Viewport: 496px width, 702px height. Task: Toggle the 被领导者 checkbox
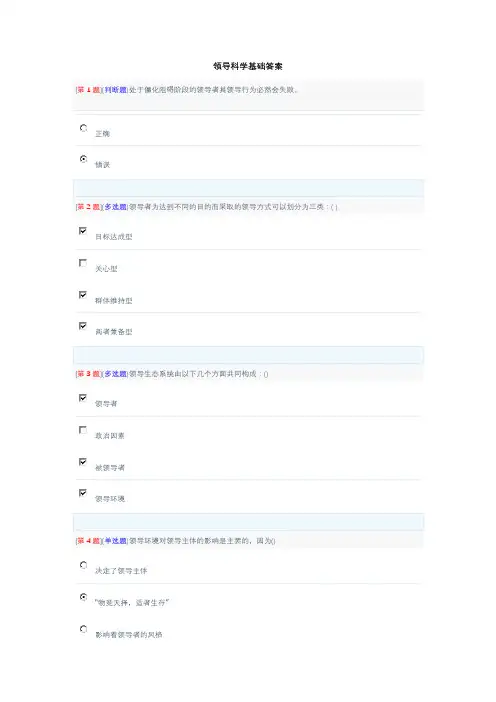click(x=83, y=462)
